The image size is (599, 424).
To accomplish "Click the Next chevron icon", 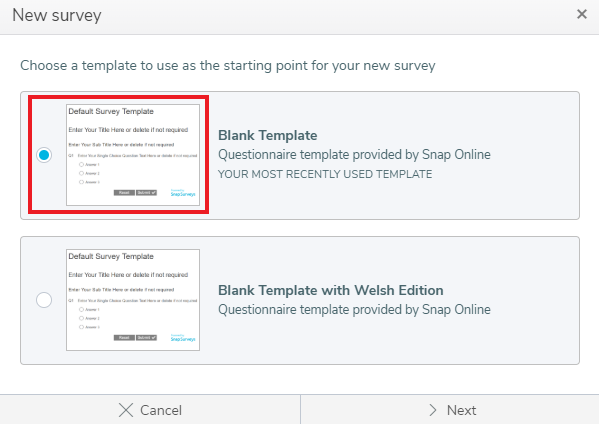I will point(433,410).
